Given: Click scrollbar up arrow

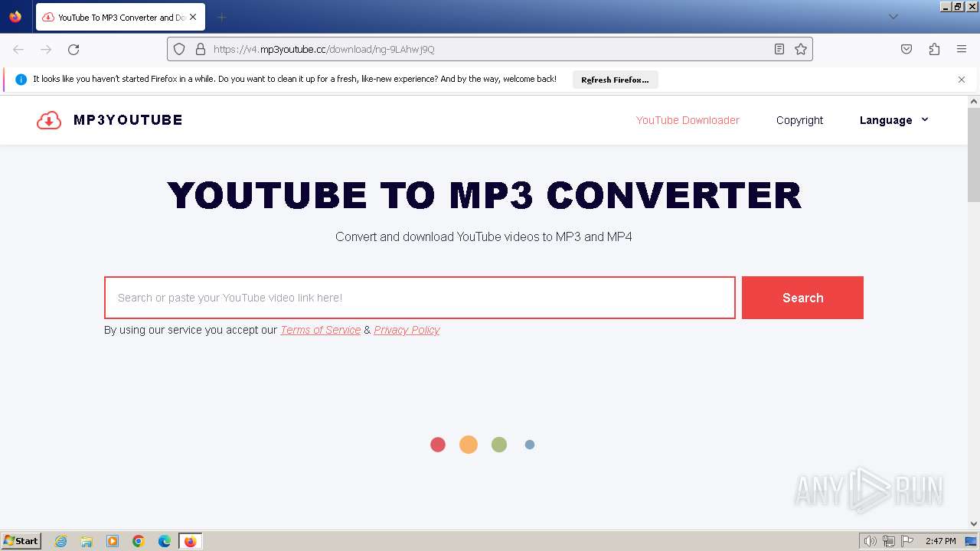Looking at the screenshot, I should click(974, 101).
